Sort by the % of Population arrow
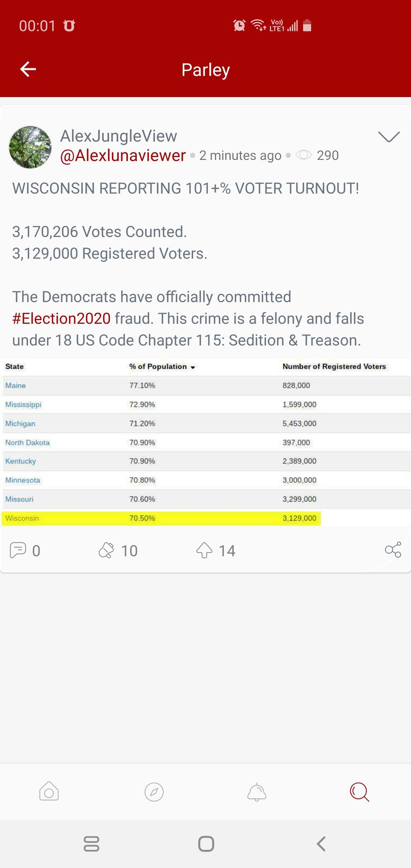The height and width of the screenshot is (868, 411). pos(193,367)
